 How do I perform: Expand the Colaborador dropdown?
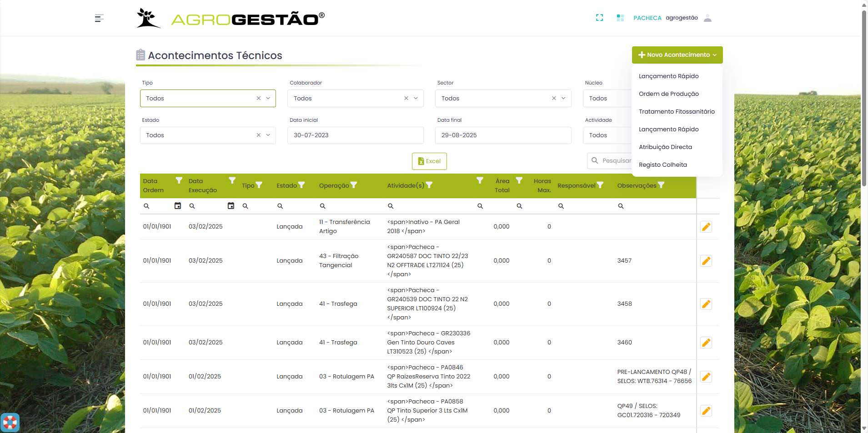pyautogui.click(x=416, y=98)
